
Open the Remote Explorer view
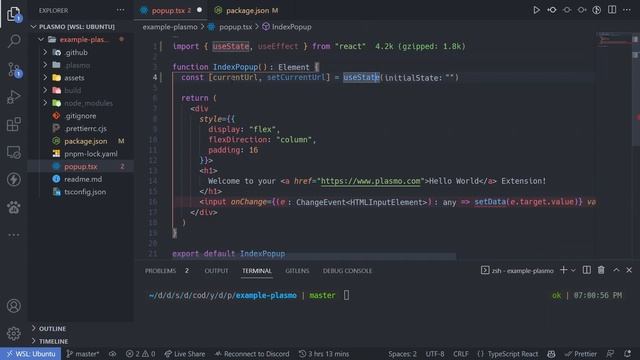[13, 152]
